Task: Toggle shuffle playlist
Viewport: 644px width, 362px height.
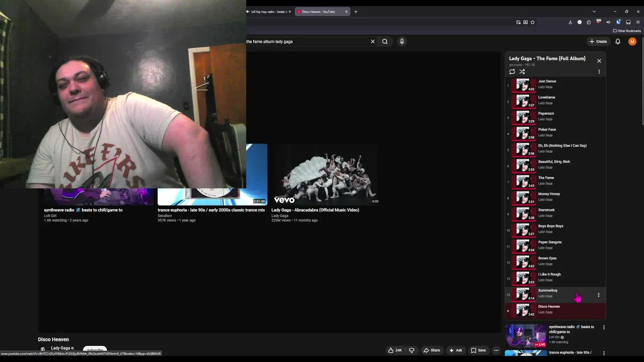Action: pos(522,72)
